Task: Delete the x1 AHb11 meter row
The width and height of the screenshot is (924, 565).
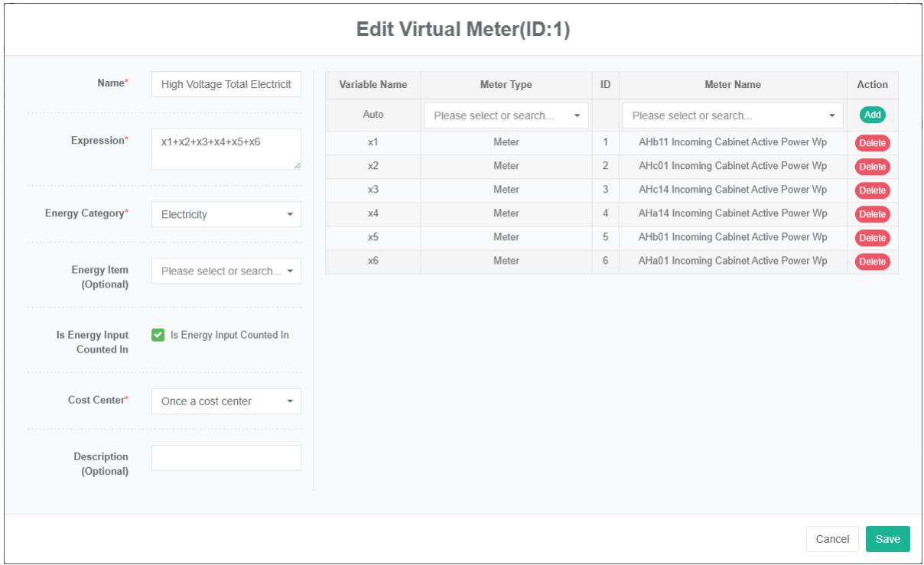Action: [872, 143]
